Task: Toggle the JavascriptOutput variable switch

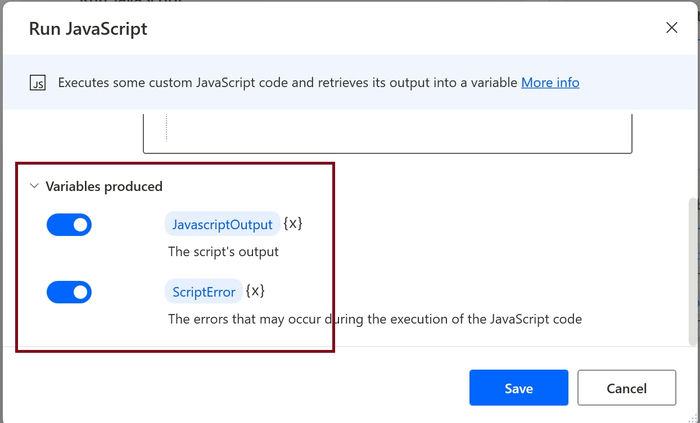Action: pyautogui.click(x=69, y=224)
